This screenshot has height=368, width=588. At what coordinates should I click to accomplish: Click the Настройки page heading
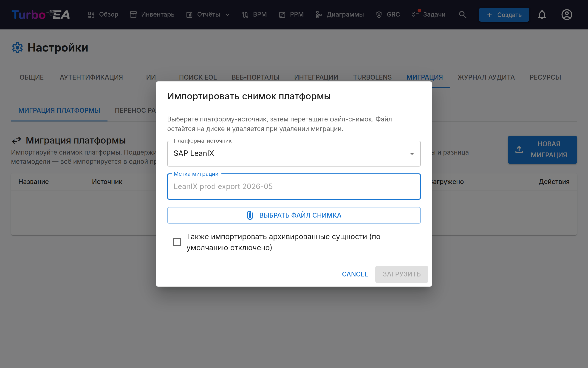coord(58,48)
